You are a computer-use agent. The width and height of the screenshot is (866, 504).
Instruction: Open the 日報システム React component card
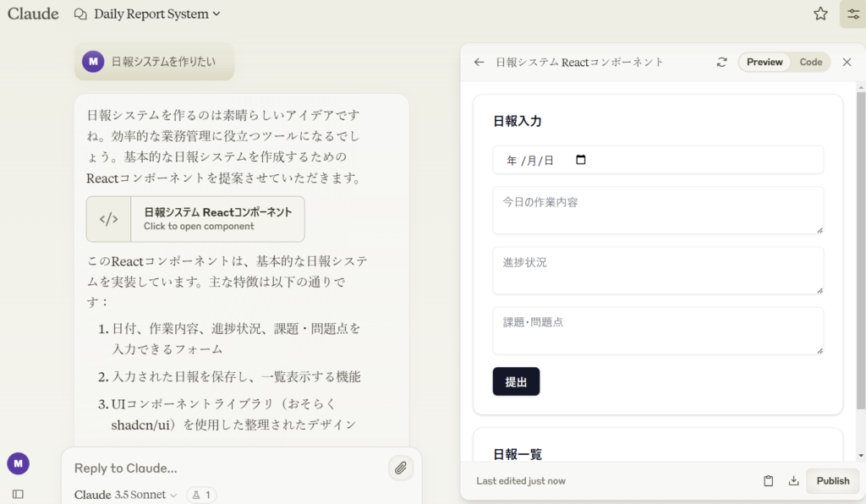click(x=195, y=219)
